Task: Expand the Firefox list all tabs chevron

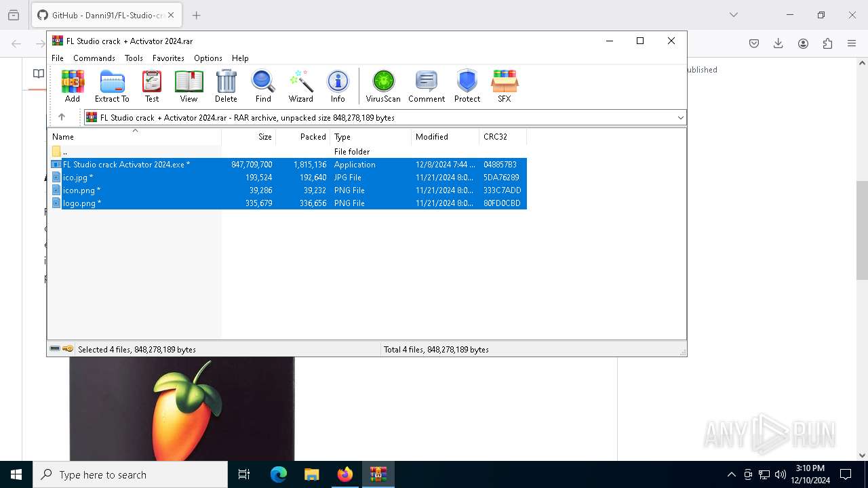Action: click(734, 15)
